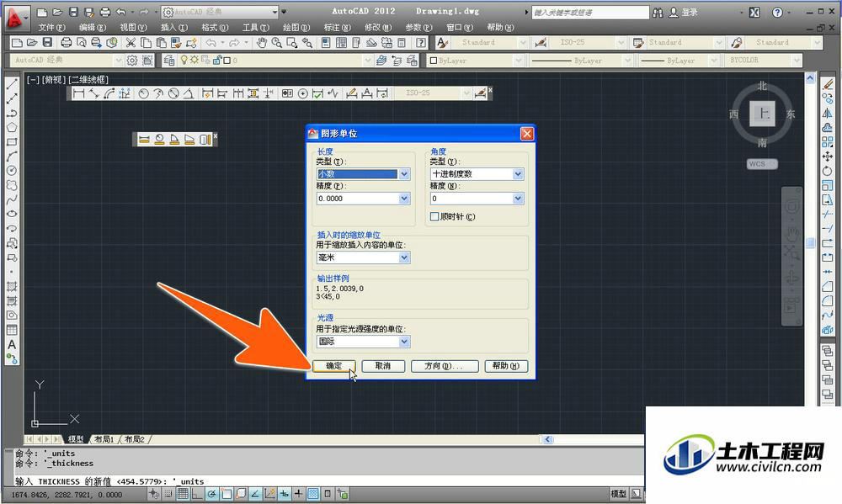Click the print icon in standard toolbar
The width and height of the screenshot is (842, 504).
[66, 42]
